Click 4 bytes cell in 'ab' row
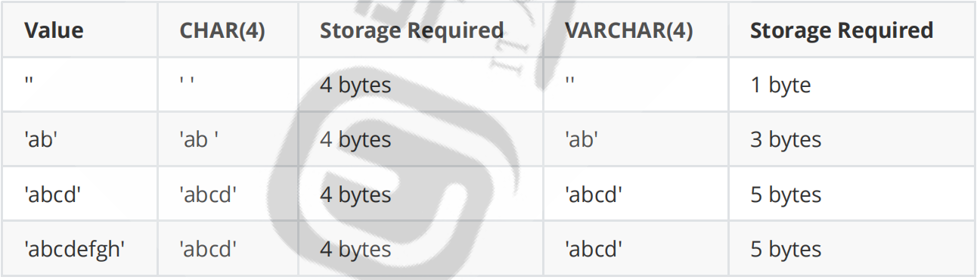Viewport: 980px width, 280px height. 355,140
